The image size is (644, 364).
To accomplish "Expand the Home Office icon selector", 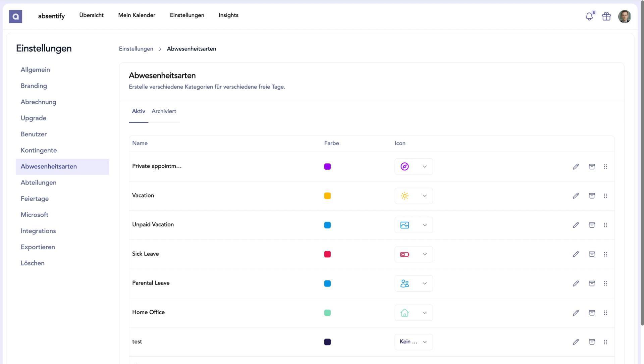I will tap(414, 313).
